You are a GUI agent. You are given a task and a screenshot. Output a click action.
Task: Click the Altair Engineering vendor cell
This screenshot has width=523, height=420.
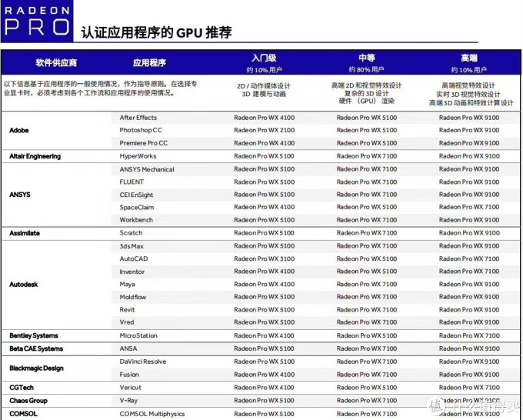pyautogui.click(x=35, y=156)
